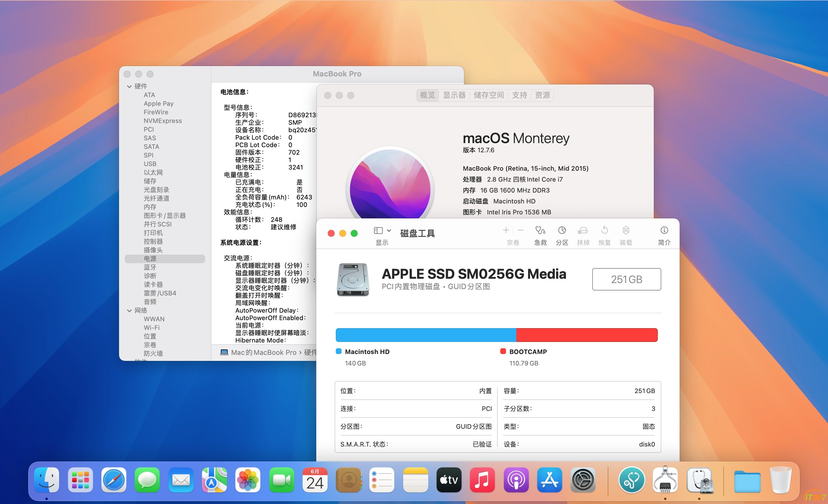Click the APPLE SSD disk drive icon
Image resolution: width=828 pixels, height=504 pixels.
tap(353, 279)
